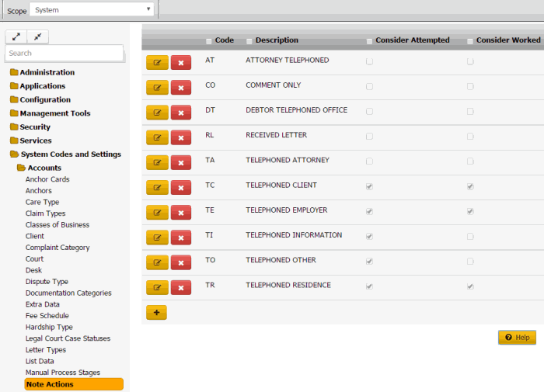Click the Help button
Viewport: 544px width, 392px height.
coord(517,338)
